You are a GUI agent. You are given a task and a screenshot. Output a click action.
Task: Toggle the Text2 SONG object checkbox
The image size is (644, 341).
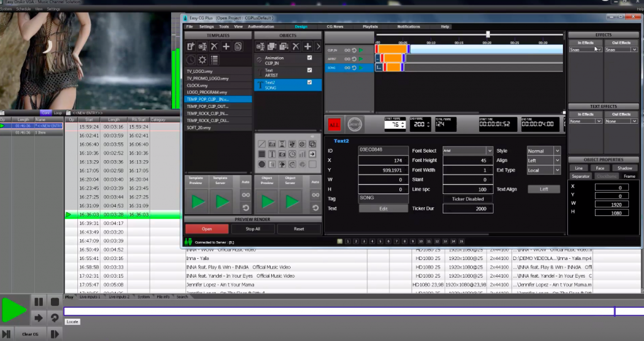click(309, 82)
